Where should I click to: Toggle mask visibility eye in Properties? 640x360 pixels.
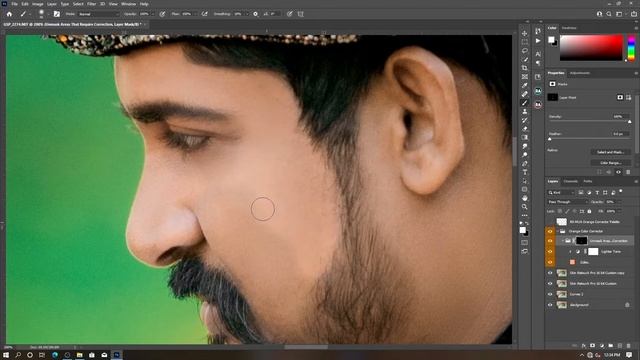[x=618, y=172]
